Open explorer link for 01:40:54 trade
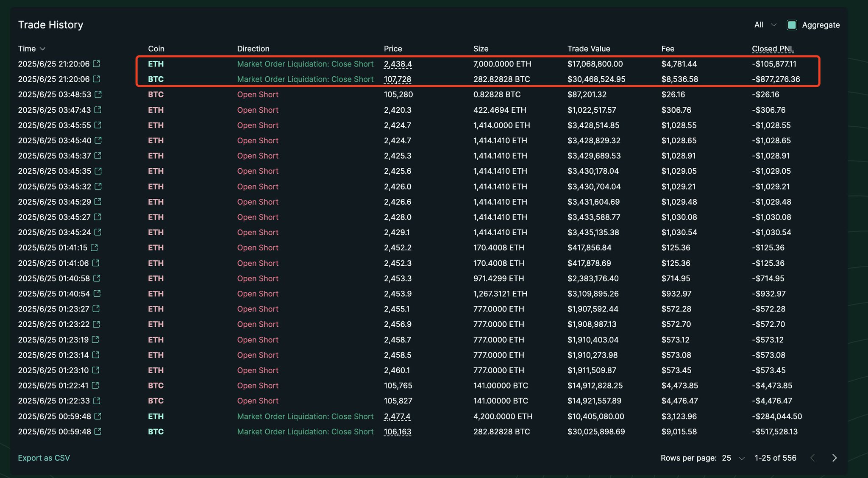Screen dimensions: 868x478 click(97, 294)
